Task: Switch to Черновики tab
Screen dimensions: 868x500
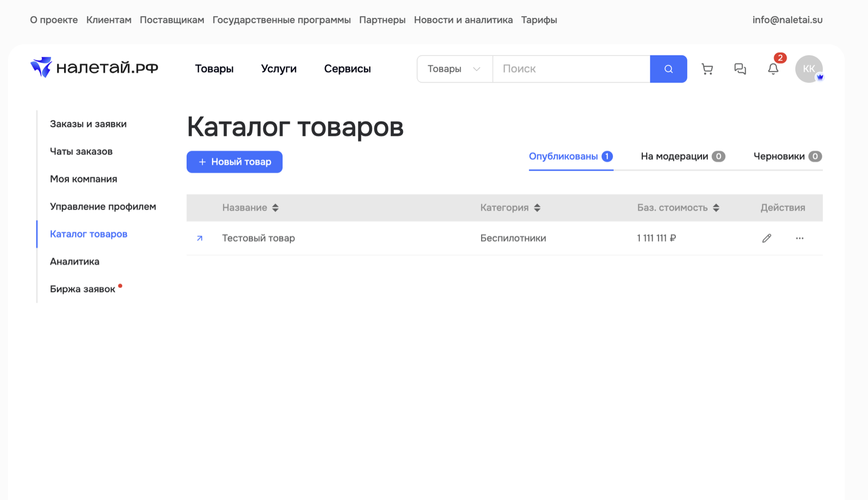Action: (x=788, y=156)
